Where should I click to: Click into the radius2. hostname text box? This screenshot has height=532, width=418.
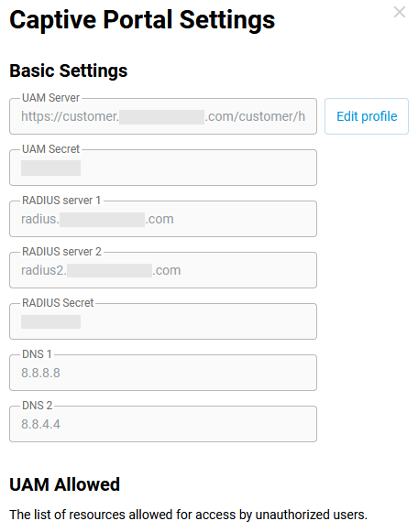click(163, 270)
